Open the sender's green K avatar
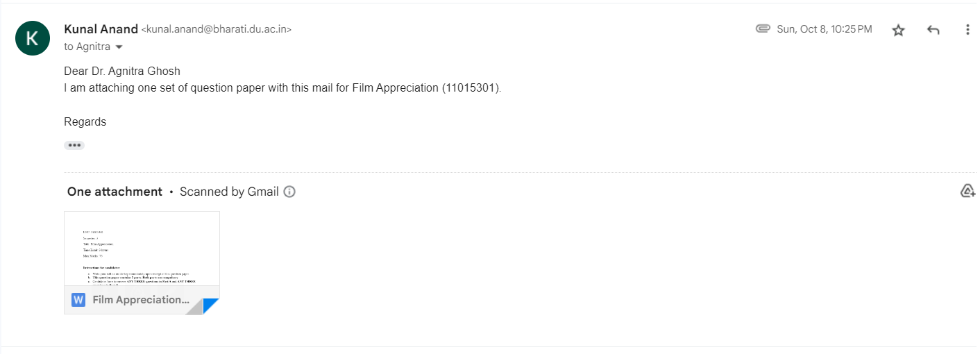Image resolution: width=980 pixels, height=354 pixels. 32,38
